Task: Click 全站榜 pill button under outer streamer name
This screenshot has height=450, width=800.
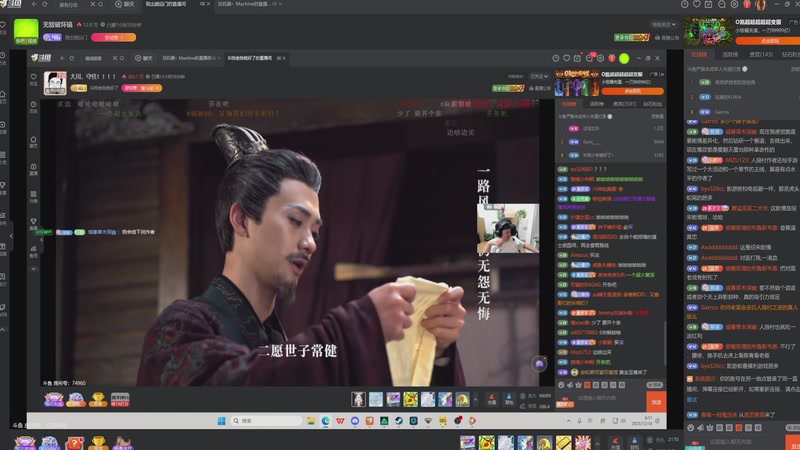Action: [114, 37]
